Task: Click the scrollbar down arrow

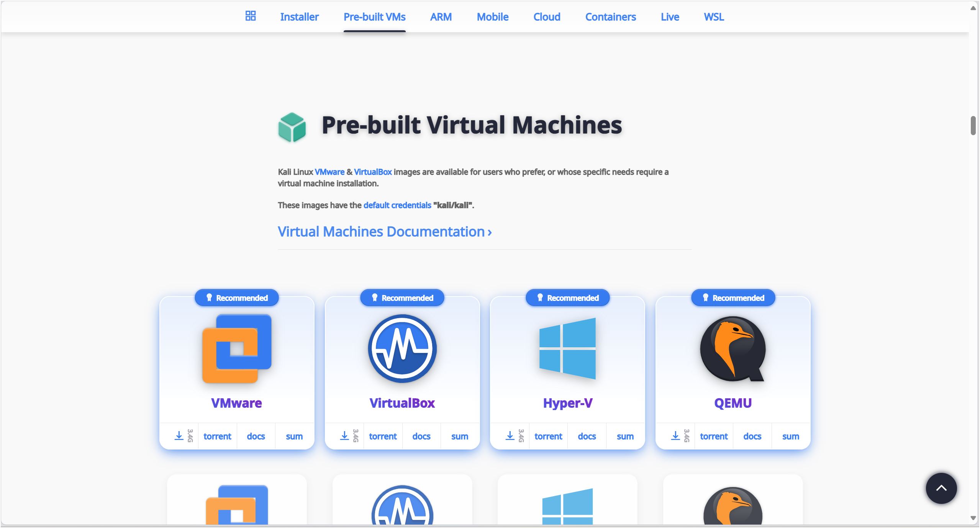Action: 973,518
